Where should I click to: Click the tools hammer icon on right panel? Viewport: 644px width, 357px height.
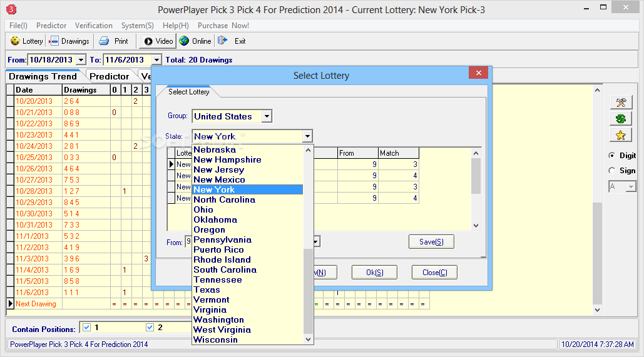coord(621,102)
